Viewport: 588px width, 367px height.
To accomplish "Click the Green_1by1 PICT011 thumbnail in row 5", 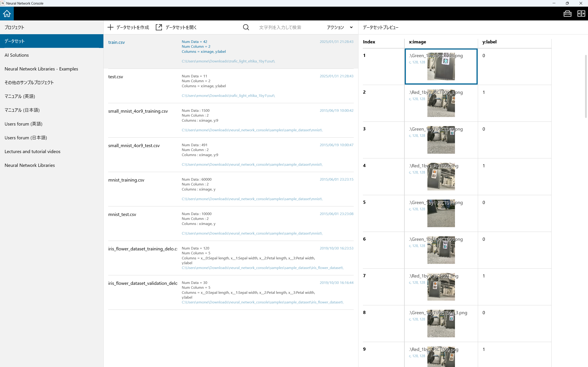I will pos(441,214).
